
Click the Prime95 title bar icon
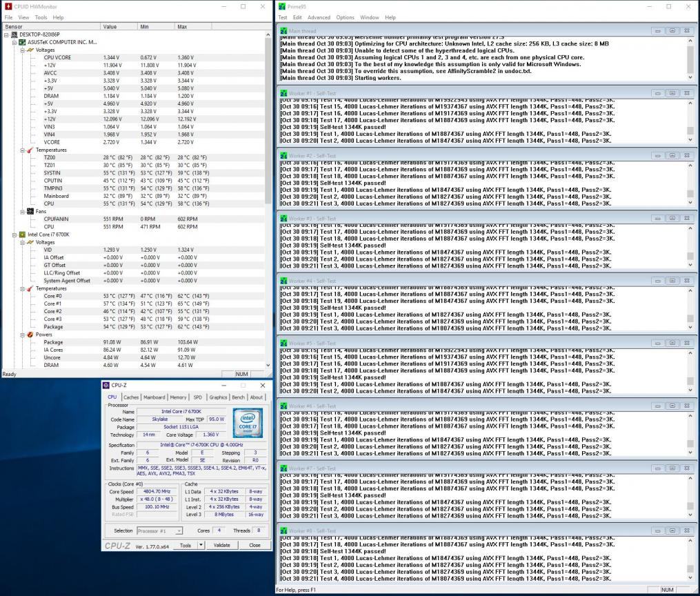tap(281, 7)
